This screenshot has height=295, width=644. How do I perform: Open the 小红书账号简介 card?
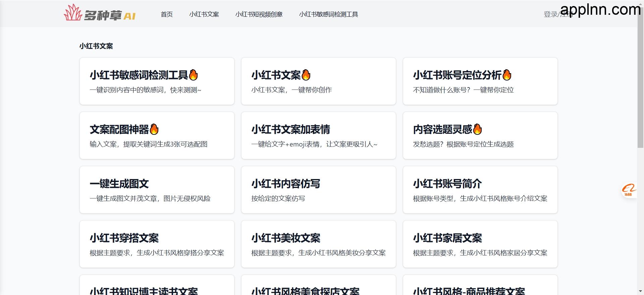coord(480,190)
